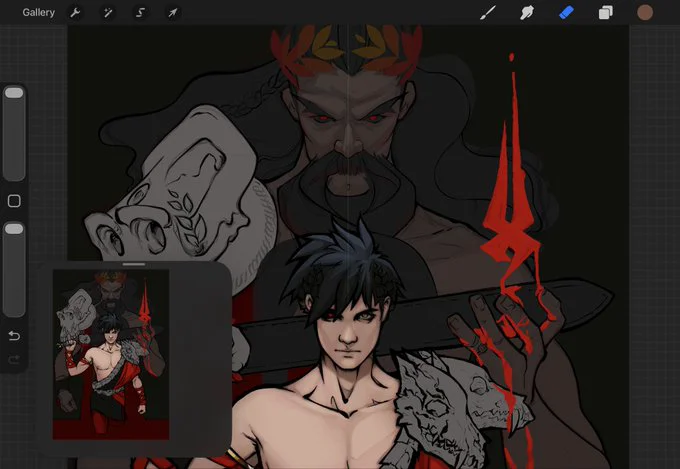This screenshot has width=680, height=469.
Task: Adjust the brush opacity slider handle
Action: pyautogui.click(x=14, y=229)
